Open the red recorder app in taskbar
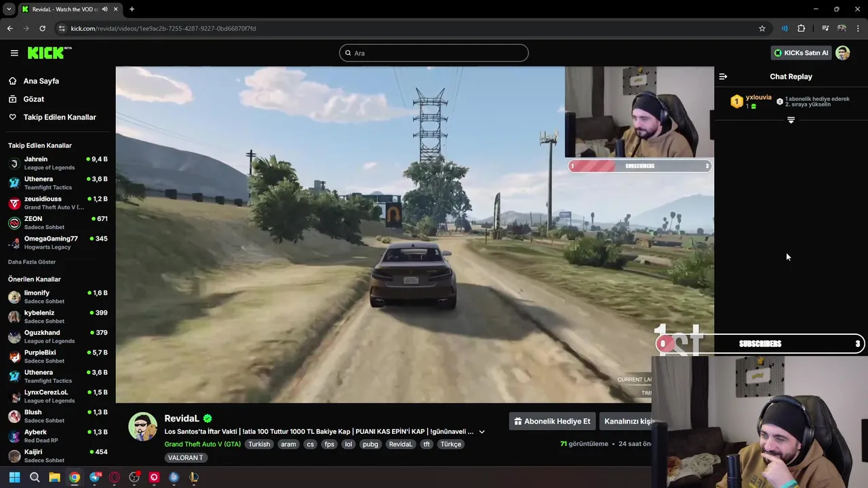This screenshot has height=488, width=868. click(x=154, y=477)
